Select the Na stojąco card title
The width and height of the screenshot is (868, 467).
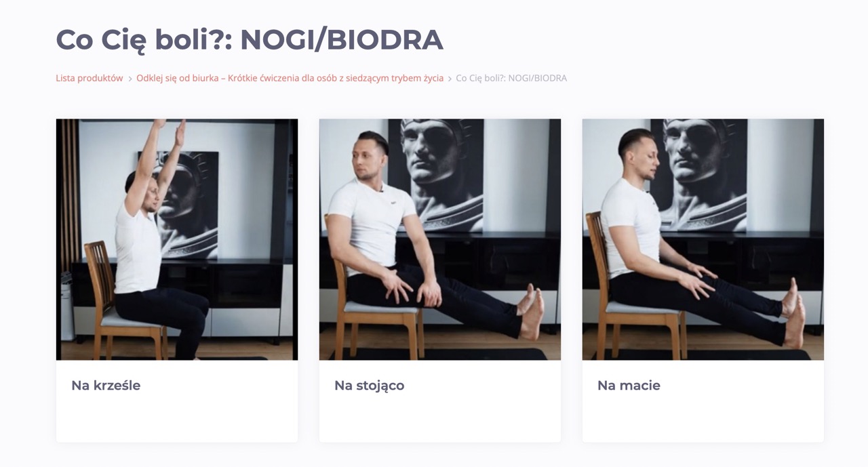click(x=369, y=386)
